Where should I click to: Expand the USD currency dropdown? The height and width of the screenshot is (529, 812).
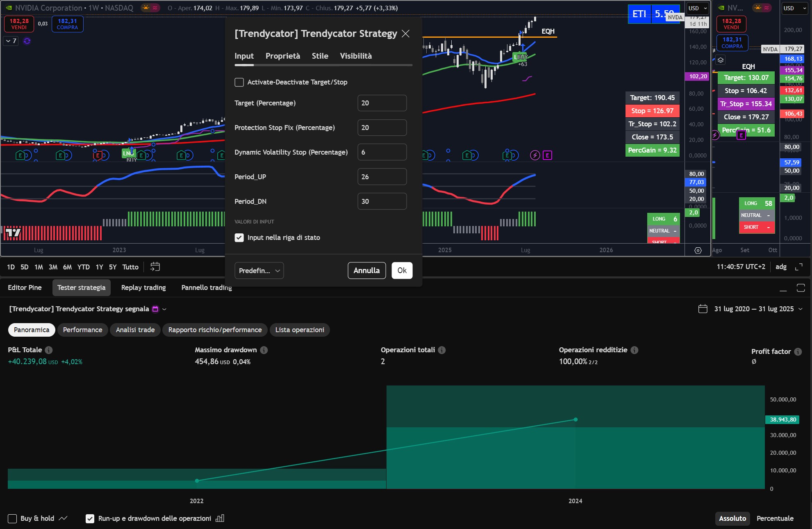pos(698,8)
